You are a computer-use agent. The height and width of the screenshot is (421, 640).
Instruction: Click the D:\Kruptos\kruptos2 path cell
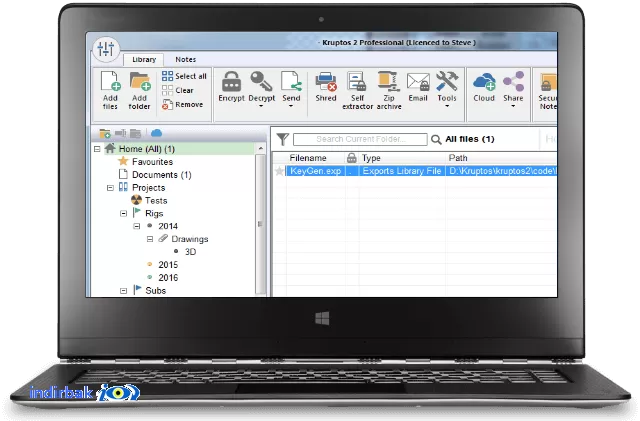point(502,171)
